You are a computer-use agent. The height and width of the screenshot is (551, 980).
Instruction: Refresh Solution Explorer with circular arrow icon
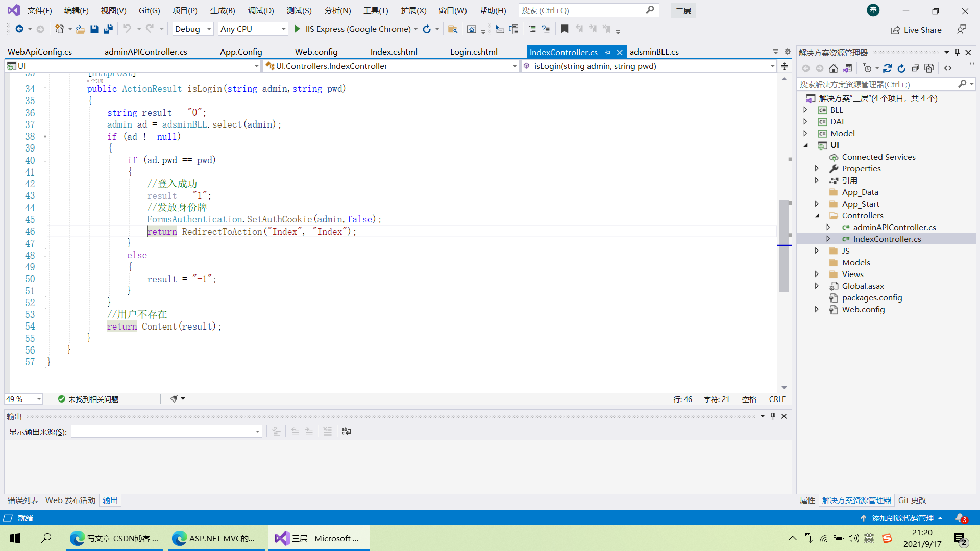(901, 68)
